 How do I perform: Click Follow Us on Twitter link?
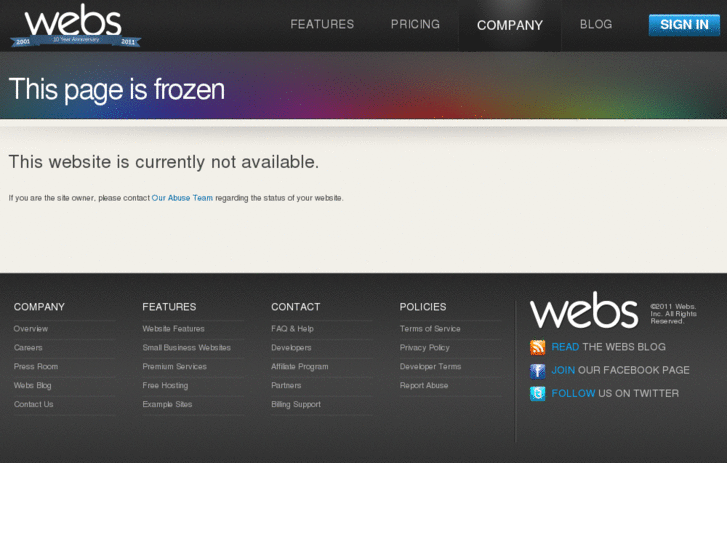tap(615, 393)
